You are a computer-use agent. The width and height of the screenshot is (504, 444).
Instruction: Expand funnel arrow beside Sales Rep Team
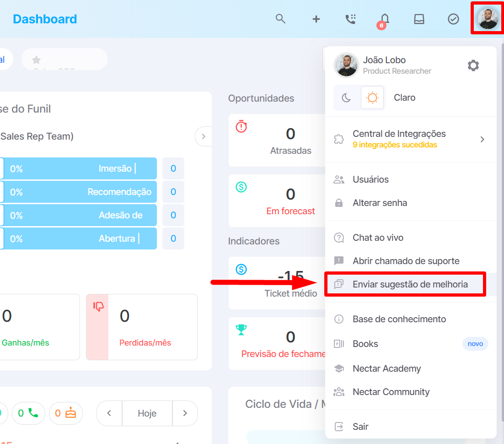203,136
